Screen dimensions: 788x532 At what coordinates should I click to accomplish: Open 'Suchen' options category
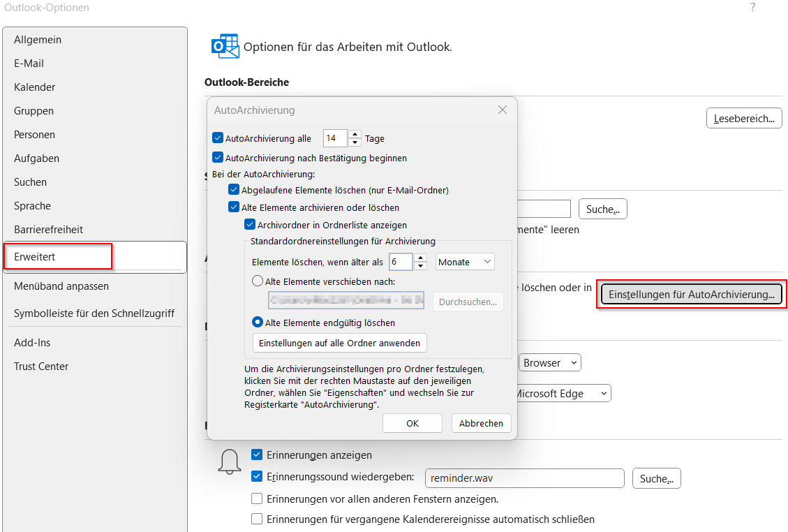[30, 182]
